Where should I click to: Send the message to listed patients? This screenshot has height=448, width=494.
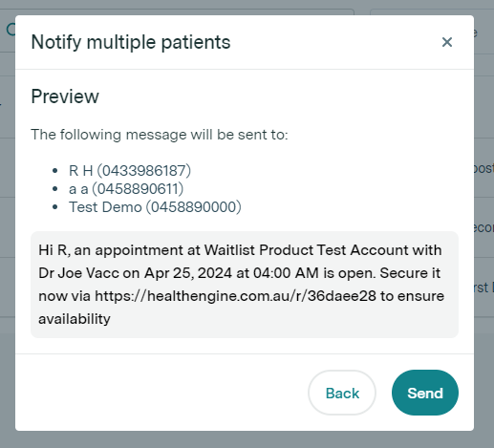(x=425, y=393)
